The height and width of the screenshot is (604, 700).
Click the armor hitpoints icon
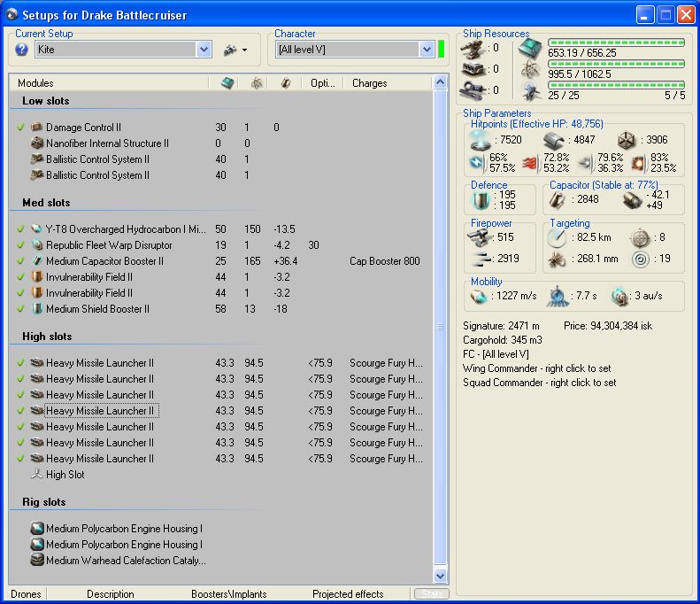tap(554, 141)
